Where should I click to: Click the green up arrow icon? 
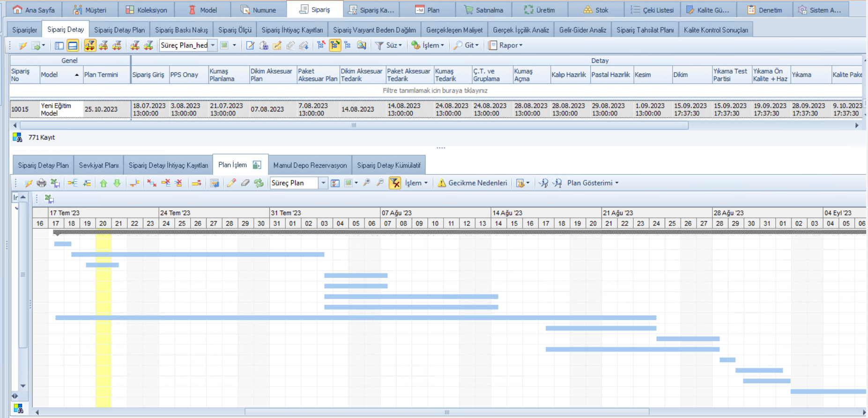click(104, 183)
